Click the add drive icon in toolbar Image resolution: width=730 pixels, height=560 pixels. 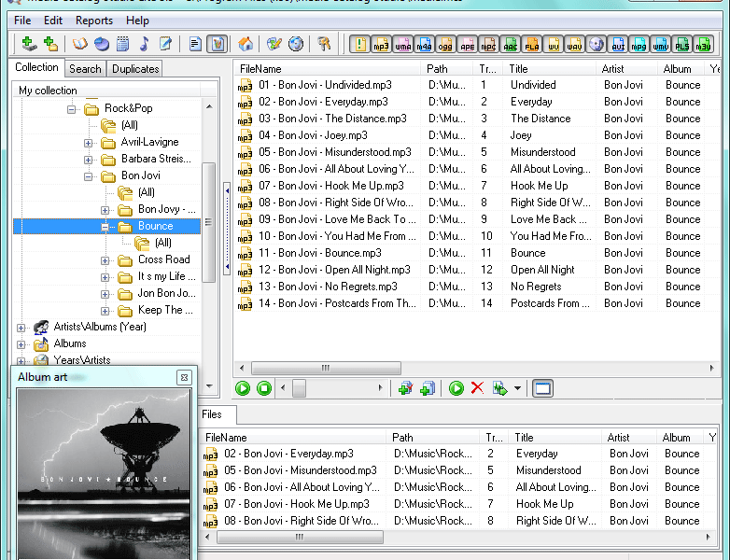click(29, 44)
